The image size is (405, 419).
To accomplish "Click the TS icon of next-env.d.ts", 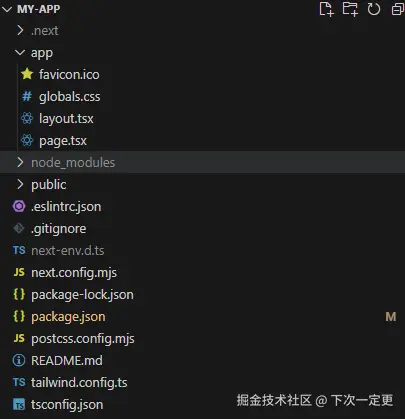I will click(x=19, y=250).
